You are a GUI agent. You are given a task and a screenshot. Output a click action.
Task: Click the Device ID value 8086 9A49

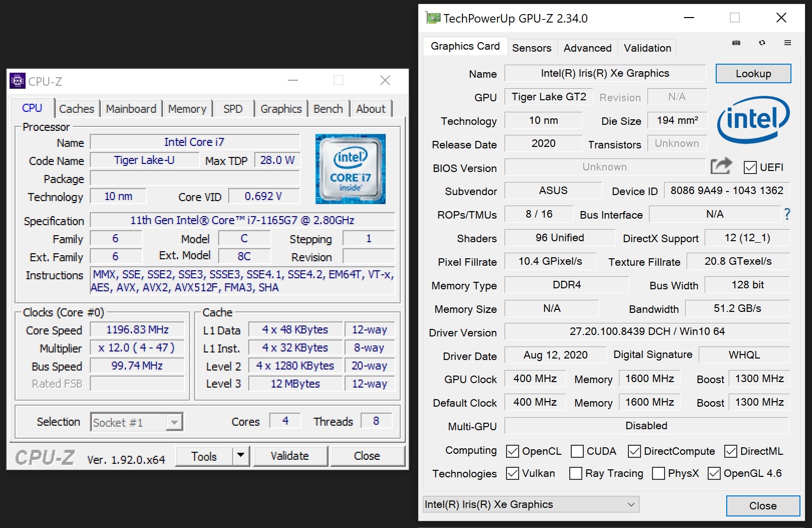[x=727, y=191]
